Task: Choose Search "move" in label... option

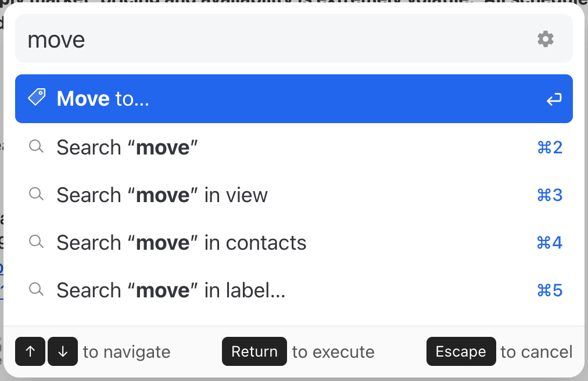Action: 294,290
